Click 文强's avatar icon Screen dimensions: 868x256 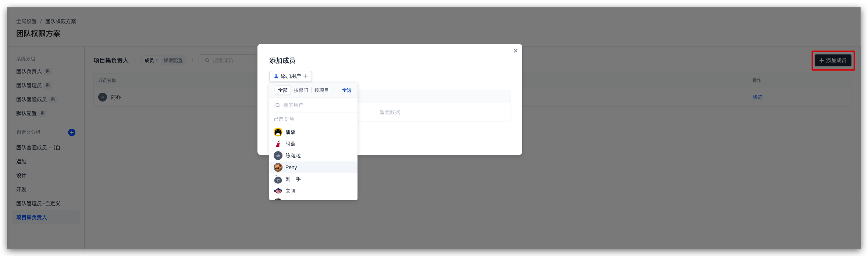[x=278, y=191]
